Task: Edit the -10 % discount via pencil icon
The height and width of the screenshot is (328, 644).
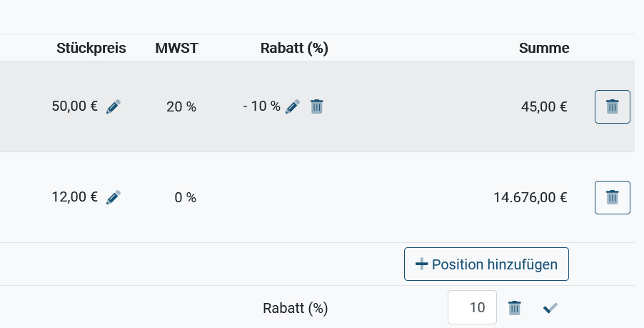Action: tap(293, 106)
